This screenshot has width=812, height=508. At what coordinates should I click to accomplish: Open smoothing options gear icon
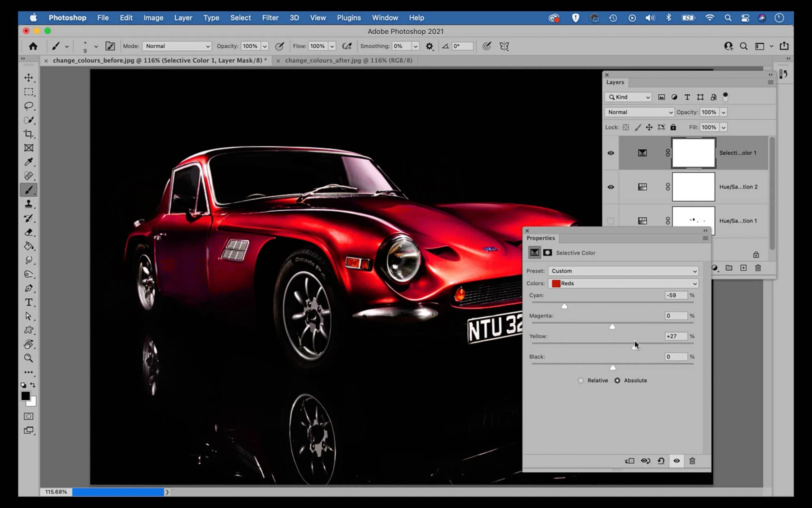430,46
